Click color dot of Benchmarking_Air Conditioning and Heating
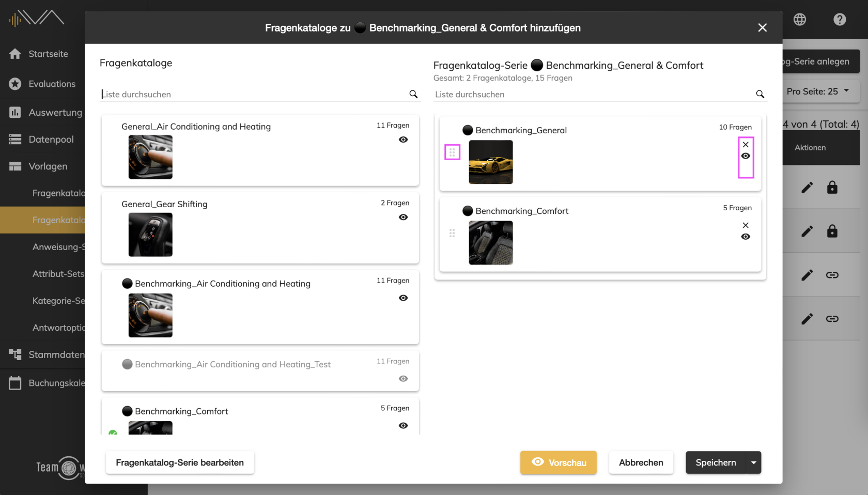Screen dimensions: 868x495 (x=127, y=283)
